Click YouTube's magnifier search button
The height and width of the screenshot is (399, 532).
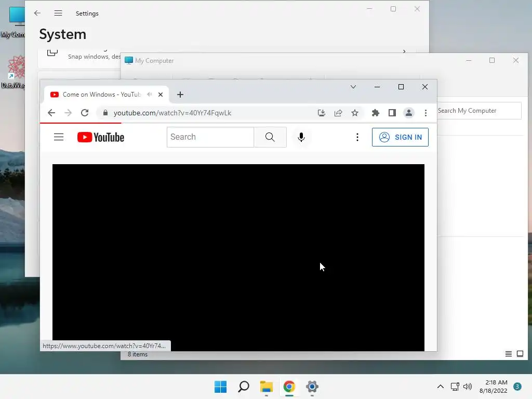tap(270, 137)
